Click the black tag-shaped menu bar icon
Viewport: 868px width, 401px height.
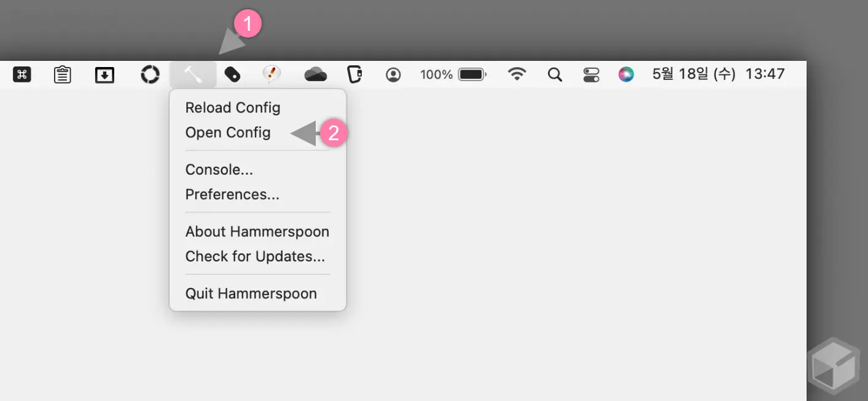click(233, 74)
